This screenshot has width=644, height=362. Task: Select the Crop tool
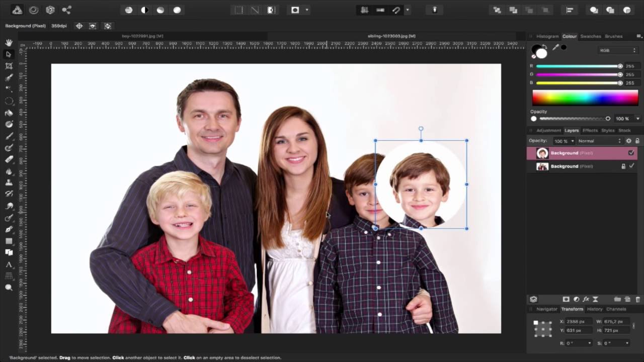pos(9,66)
